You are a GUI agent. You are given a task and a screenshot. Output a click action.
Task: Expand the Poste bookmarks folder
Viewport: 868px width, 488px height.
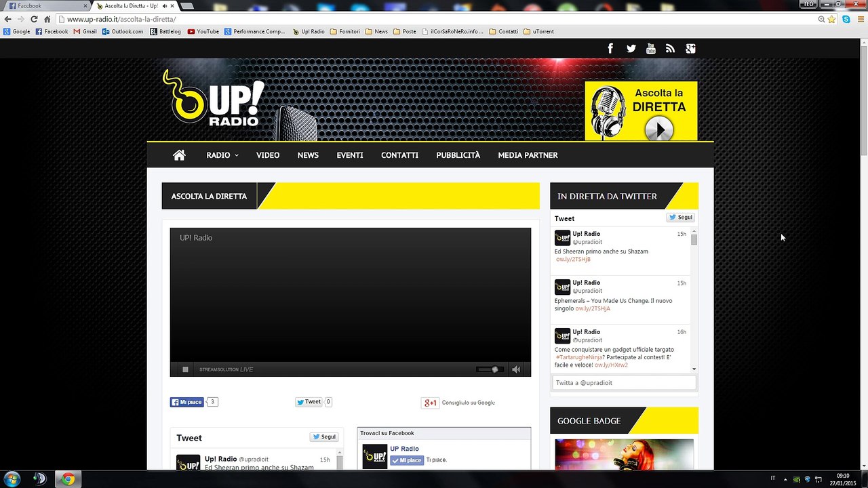(405, 32)
